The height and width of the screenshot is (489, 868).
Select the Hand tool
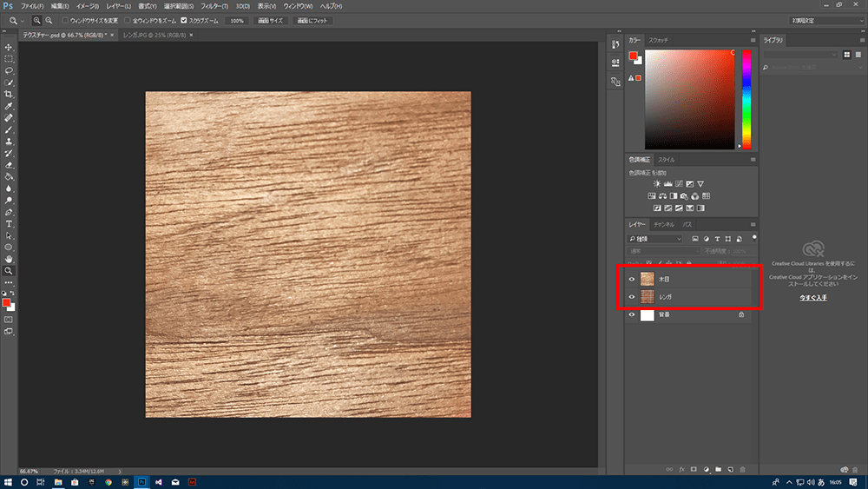click(x=9, y=259)
